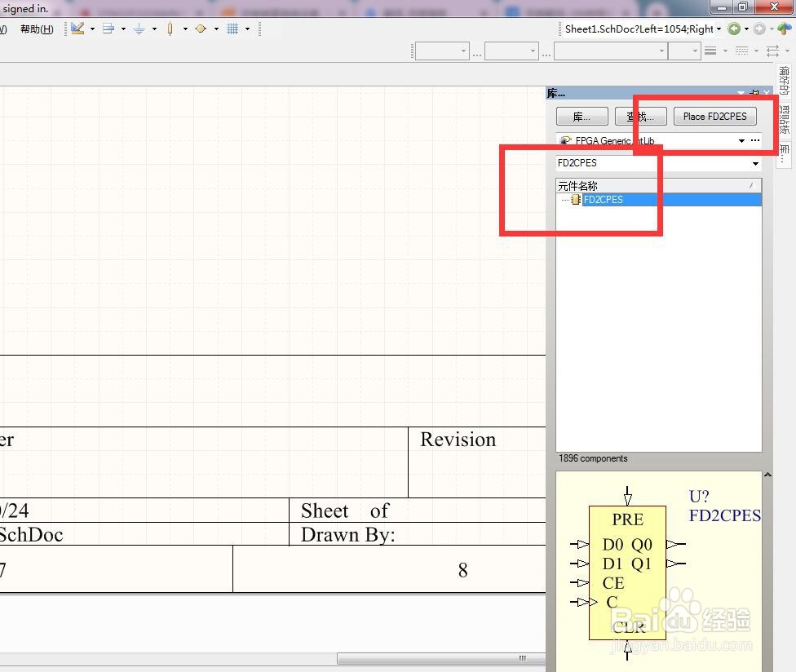796x672 pixels.
Task: Expand the grids dropdown arrow
Action: 248,29
